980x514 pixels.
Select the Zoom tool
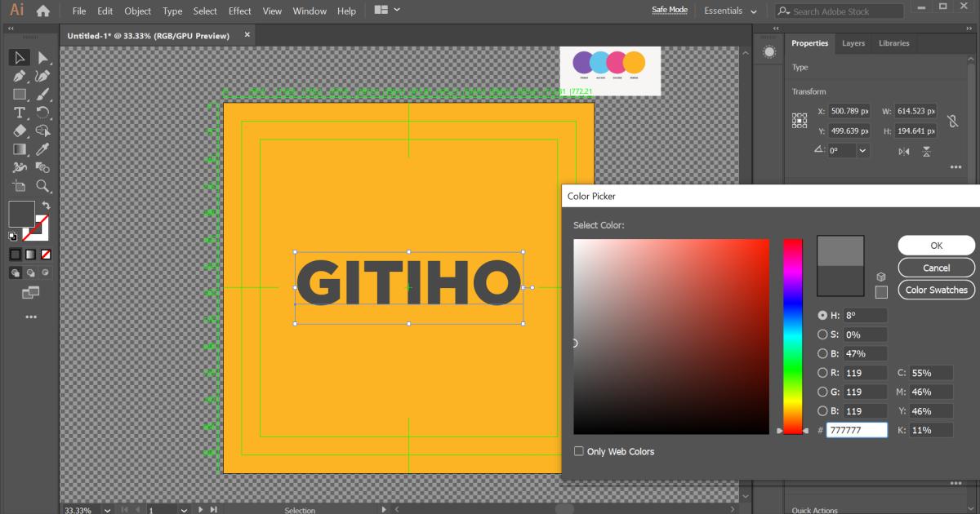(x=43, y=186)
